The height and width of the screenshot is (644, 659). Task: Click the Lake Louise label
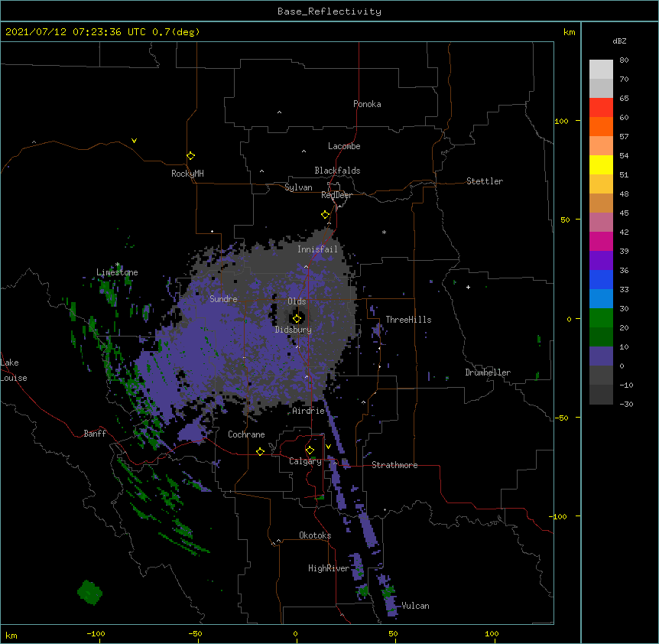tap(13, 370)
